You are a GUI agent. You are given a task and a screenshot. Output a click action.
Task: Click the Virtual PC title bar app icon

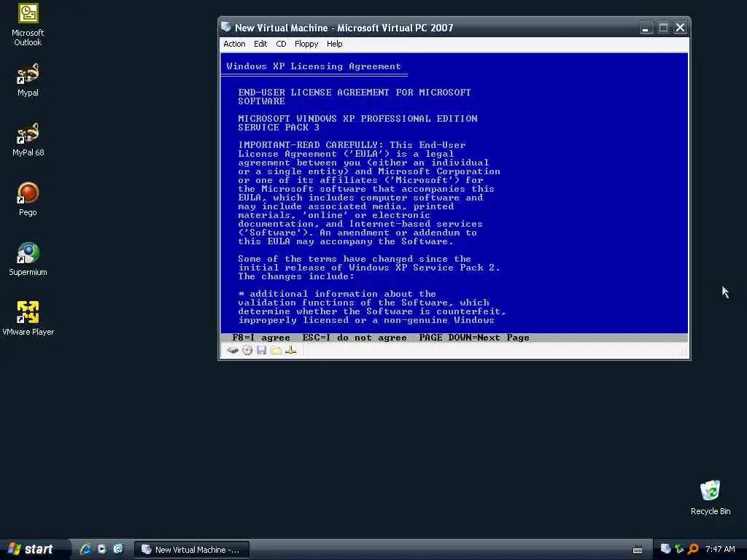point(226,27)
